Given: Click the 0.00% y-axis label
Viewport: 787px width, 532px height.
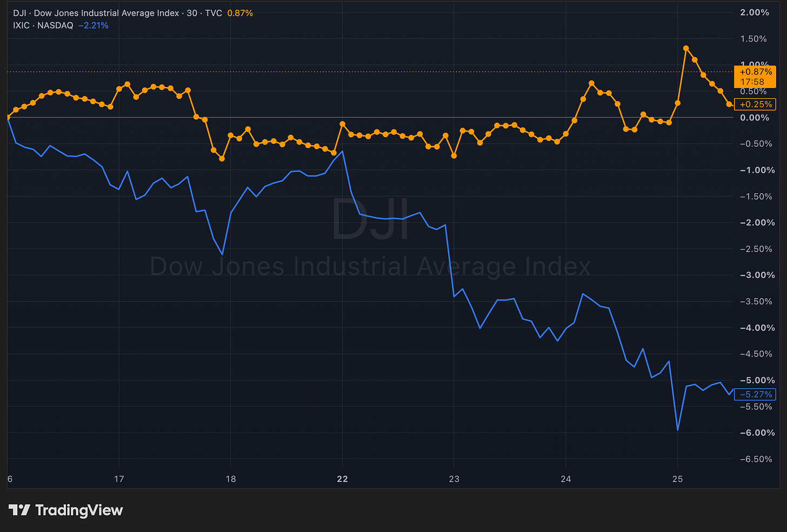Looking at the screenshot, I should (755, 118).
